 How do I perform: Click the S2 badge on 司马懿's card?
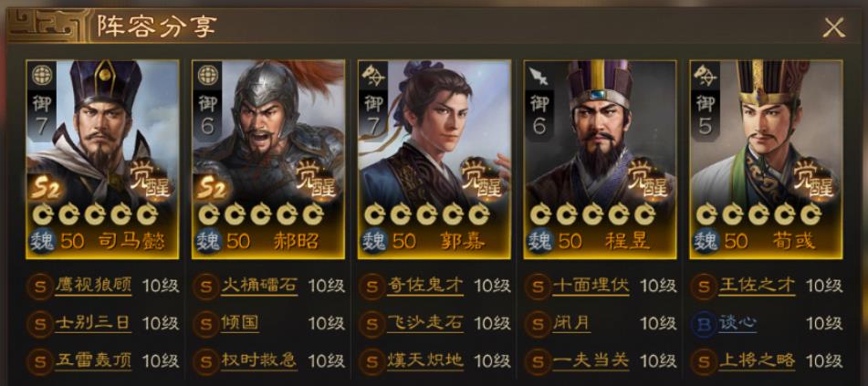point(46,190)
